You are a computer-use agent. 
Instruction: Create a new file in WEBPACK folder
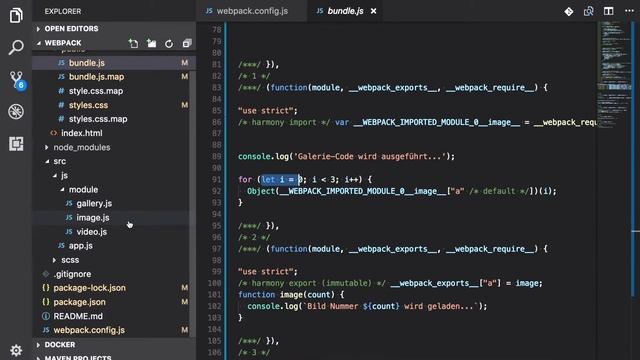[x=133, y=43]
